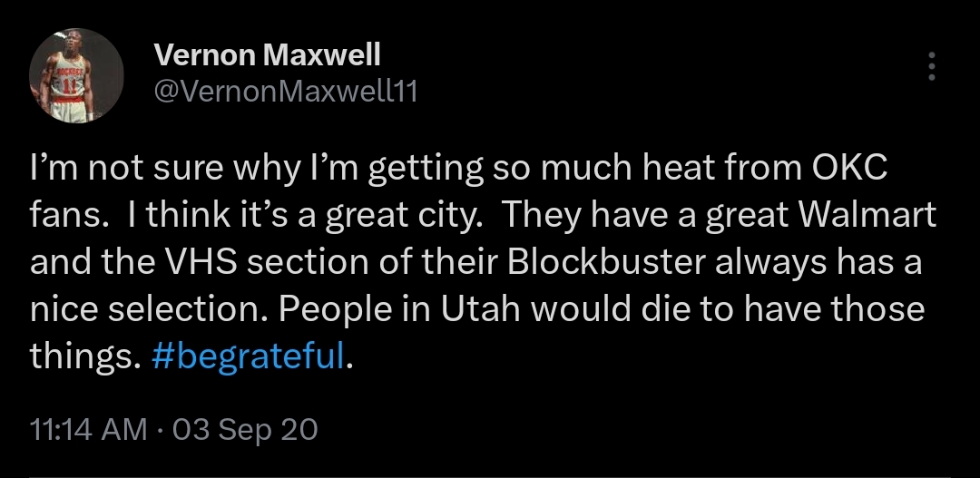
Task: Click Vernon Maxwell's profile avatar
Action: pos(76,74)
